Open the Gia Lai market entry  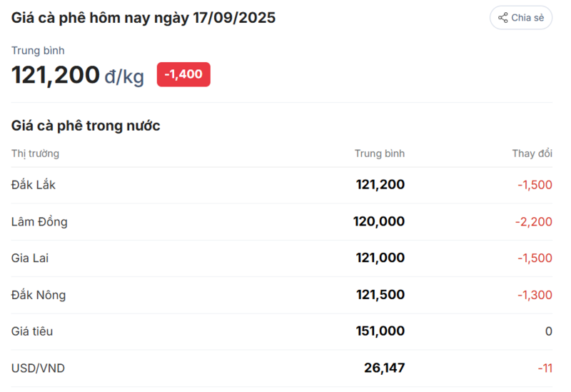[x=281, y=258]
